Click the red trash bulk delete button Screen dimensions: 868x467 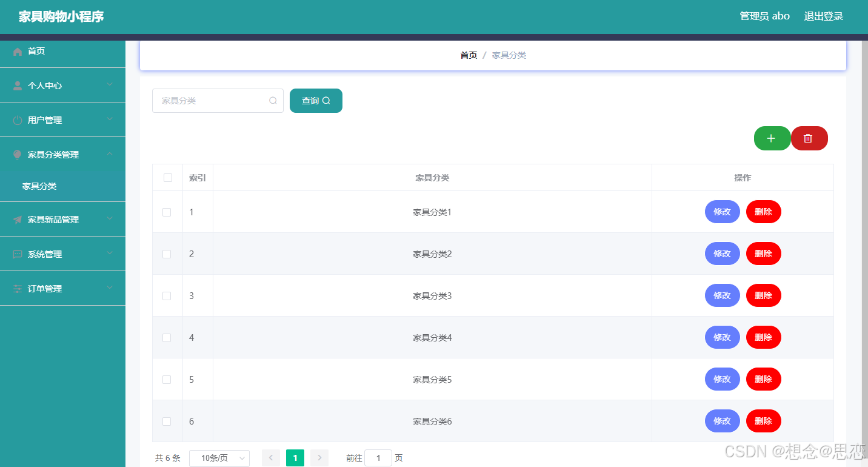(809, 138)
